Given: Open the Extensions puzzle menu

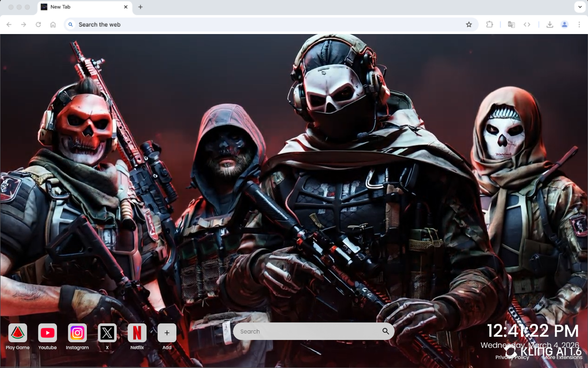Looking at the screenshot, I should (489, 24).
